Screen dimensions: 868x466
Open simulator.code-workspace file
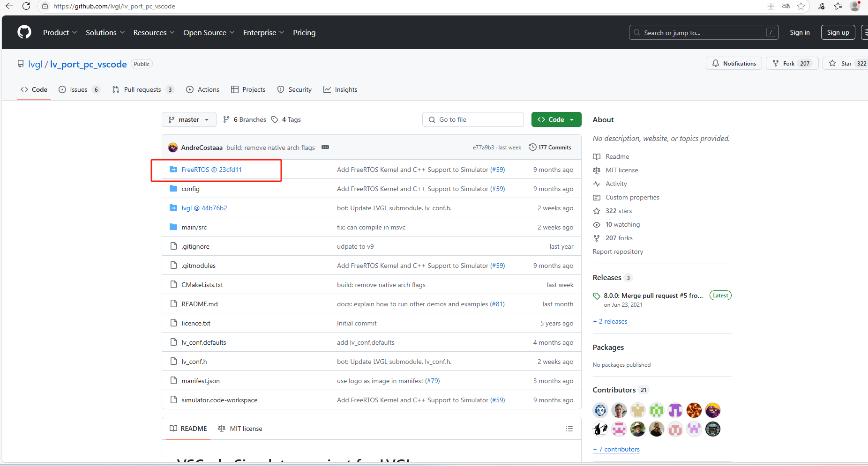(x=219, y=400)
